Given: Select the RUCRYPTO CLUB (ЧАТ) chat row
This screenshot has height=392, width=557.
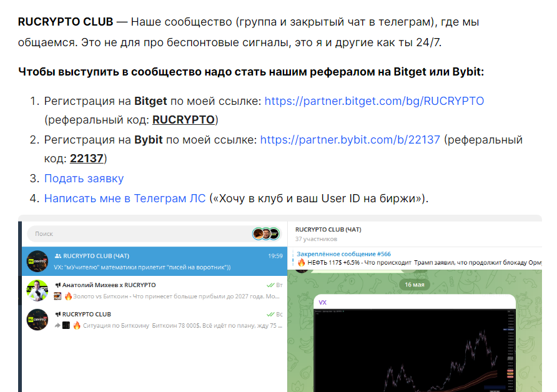Looking at the screenshot, I should pyautogui.click(x=154, y=262).
